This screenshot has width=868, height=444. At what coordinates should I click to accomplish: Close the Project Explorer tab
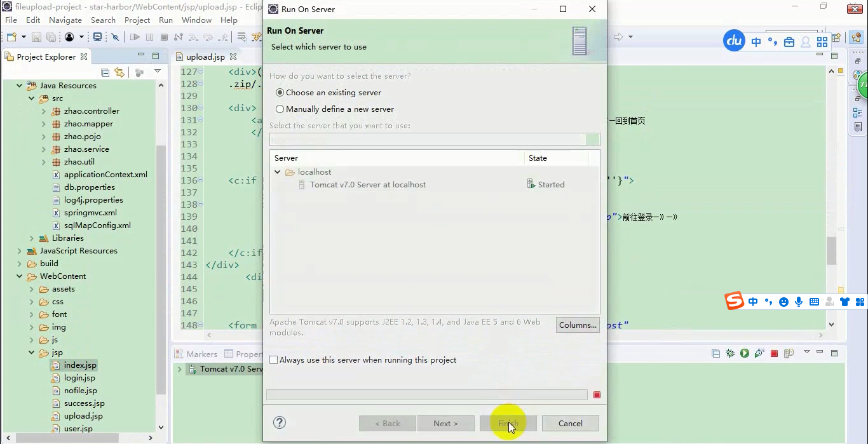click(84, 57)
